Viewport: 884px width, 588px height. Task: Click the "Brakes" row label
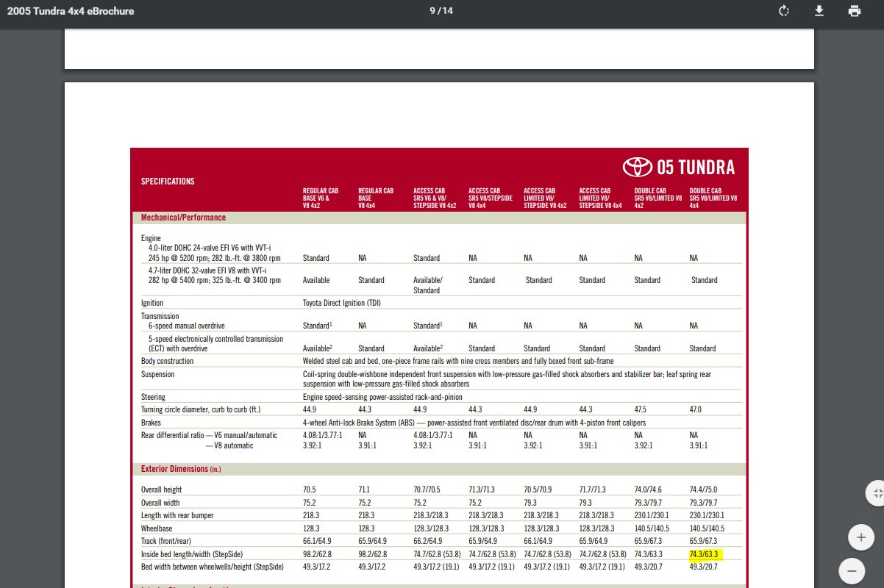pos(152,423)
